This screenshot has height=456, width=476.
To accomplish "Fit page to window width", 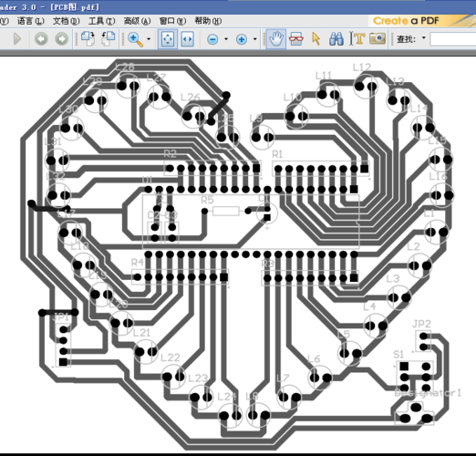I will click(x=187, y=39).
